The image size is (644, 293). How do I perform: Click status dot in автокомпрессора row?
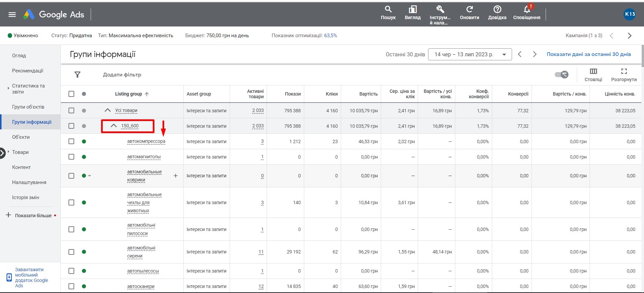point(84,141)
